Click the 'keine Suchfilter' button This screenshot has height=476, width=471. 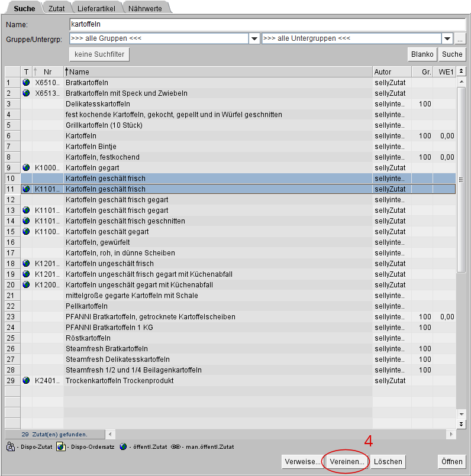(99, 54)
